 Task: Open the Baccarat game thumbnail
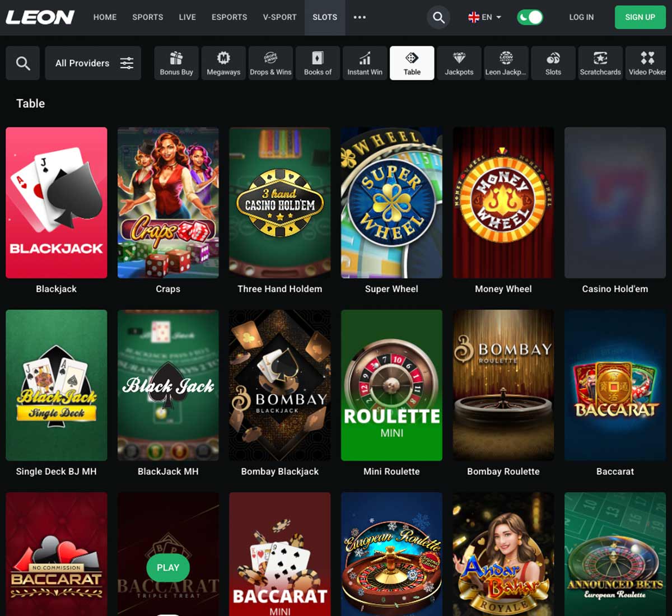tap(615, 385)
